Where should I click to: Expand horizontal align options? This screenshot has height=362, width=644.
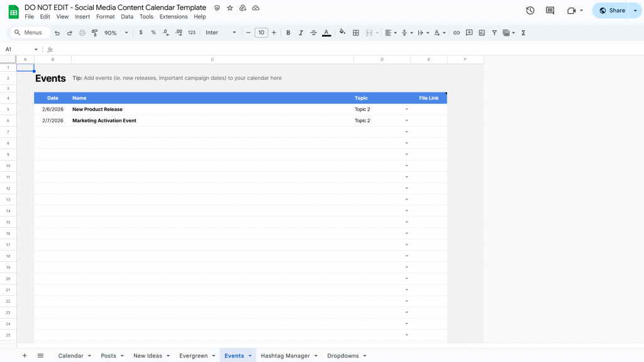click(x=391, y=33)
